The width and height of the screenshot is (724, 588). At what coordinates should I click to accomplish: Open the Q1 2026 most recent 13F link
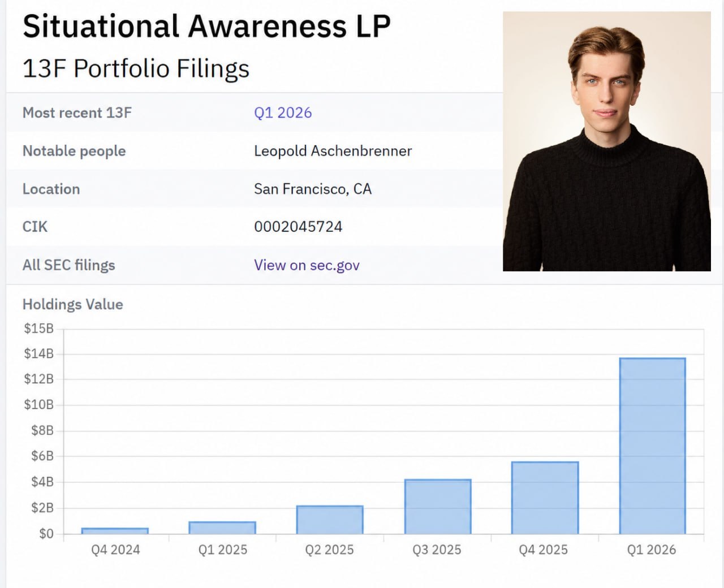283,113
